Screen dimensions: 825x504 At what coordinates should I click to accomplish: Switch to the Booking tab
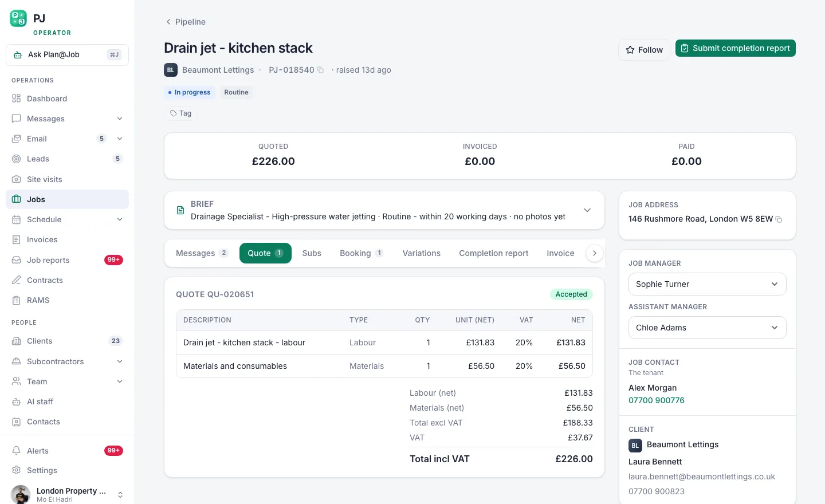click(x=362, y=253)
